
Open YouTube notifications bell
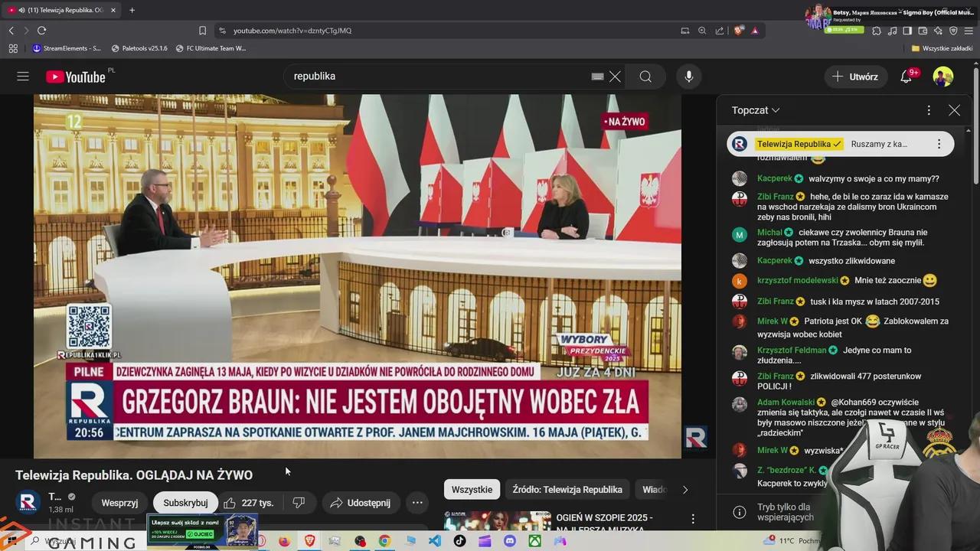coord(906,77)
